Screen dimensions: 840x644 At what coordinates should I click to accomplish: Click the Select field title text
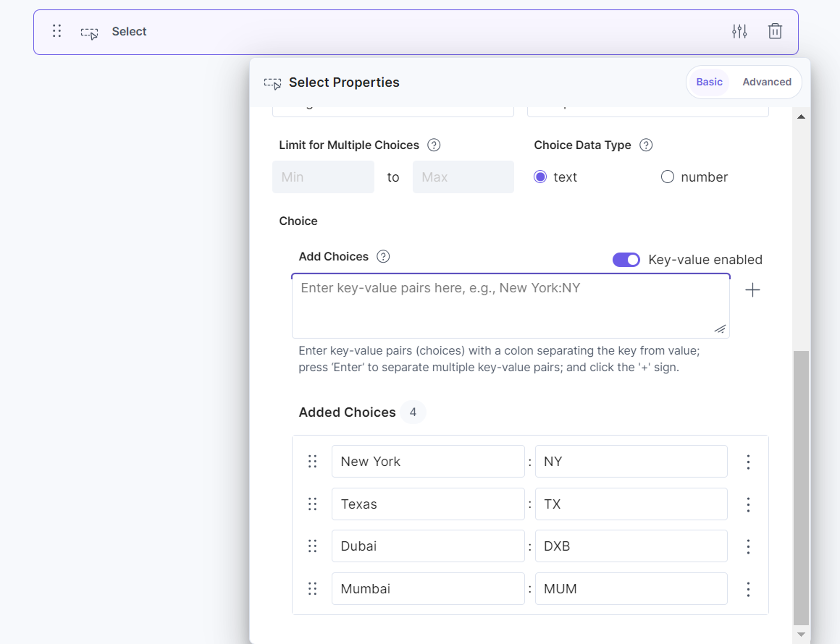coord(129,31)
